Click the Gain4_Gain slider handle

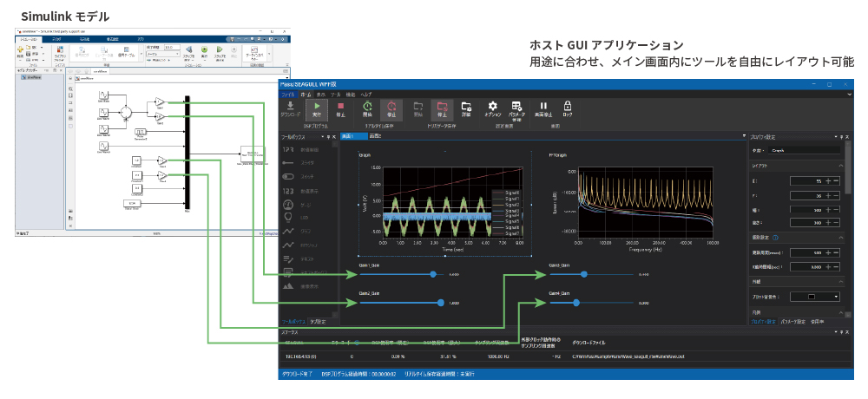point(576,302)
